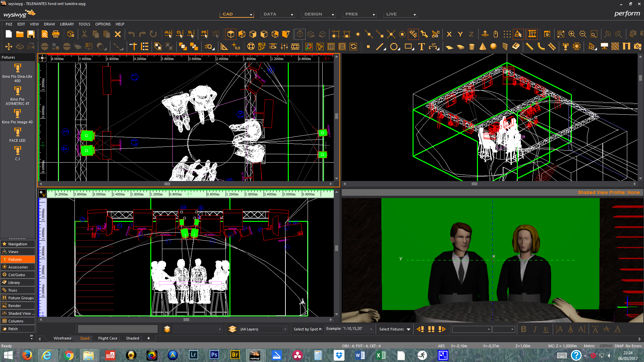Toggle the ORTHO mode indicator
The image size is (644, 362).
(606, 346)
